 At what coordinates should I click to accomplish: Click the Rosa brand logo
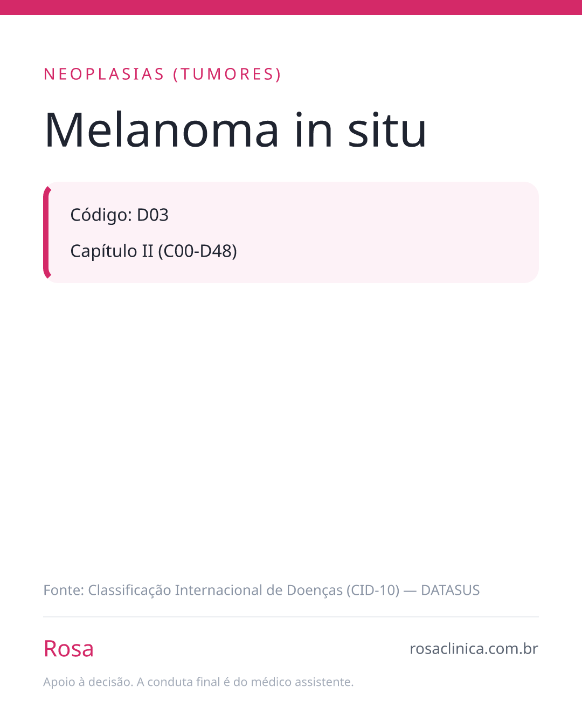[68, 649]
